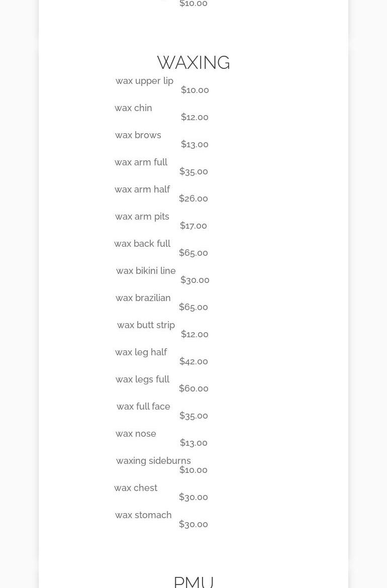
Task: Select the wax full face service
Action: pyautogui.click(x=143, y=407)
